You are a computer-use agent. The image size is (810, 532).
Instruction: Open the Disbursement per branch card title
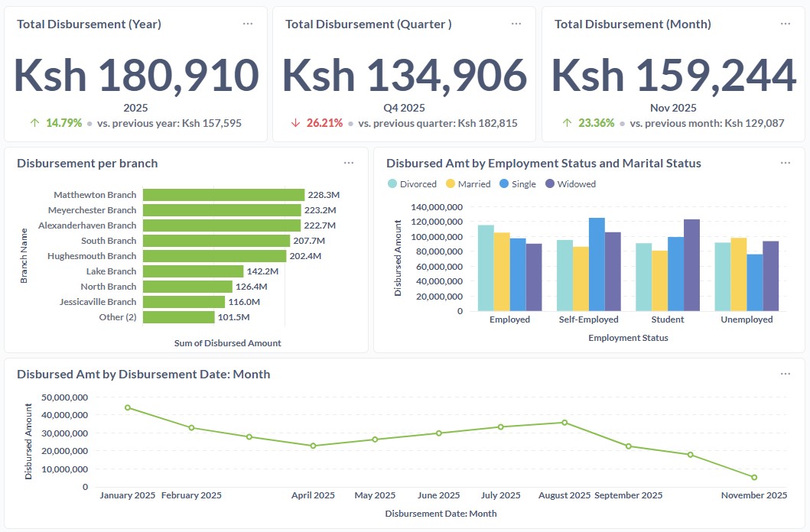[87, 163]
